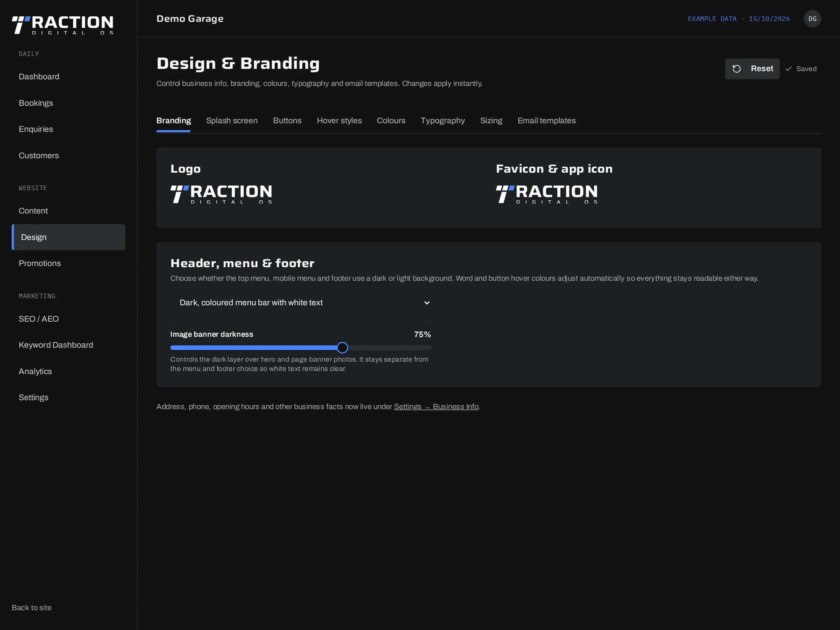Image resolution: width=840 pixels, height=630 pixels.
Task: Select the Branding tab
Action: click(173, 121)
